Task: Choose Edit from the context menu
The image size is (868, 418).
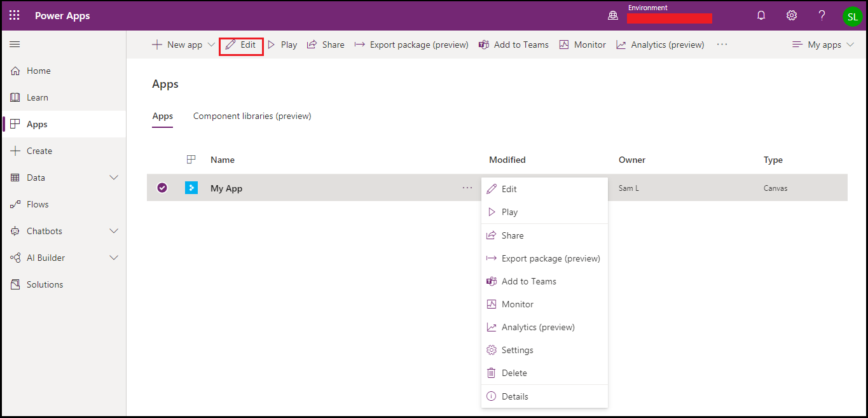Action: (x=544, y=189)
